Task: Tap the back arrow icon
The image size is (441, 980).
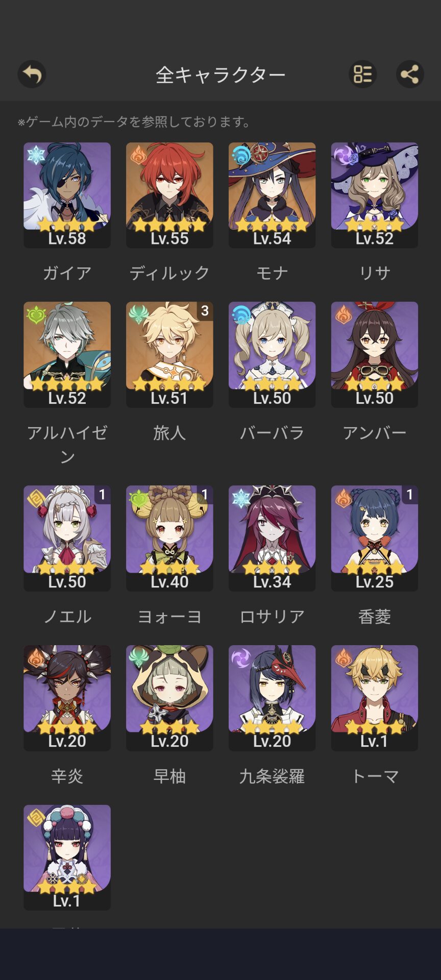Action: (x=32, y=75)
